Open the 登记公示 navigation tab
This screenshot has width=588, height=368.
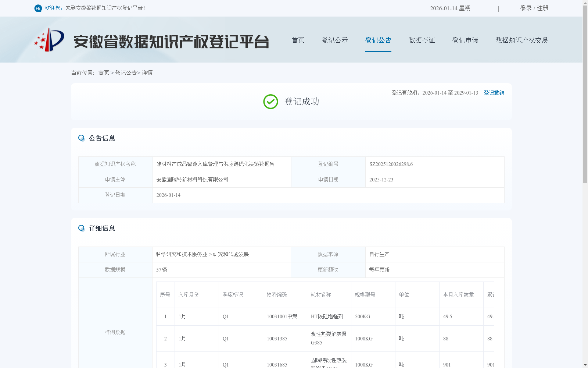(335, 40)
